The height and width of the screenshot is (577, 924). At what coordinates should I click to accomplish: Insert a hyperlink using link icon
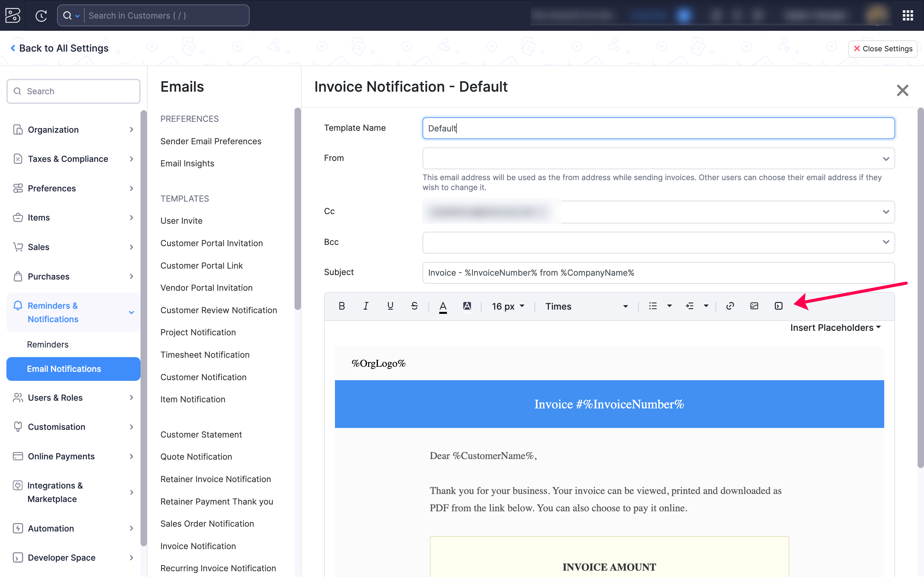(x=730, y=306)
